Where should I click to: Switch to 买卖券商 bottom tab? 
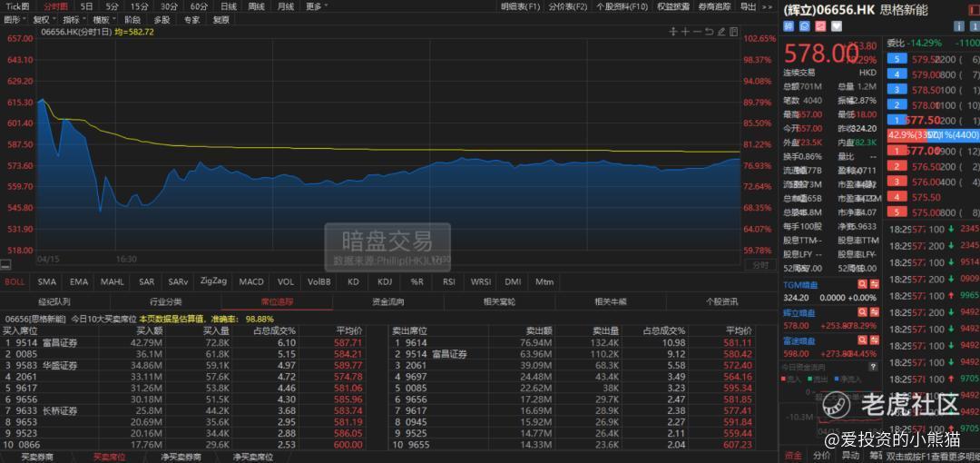pos(37,458)
